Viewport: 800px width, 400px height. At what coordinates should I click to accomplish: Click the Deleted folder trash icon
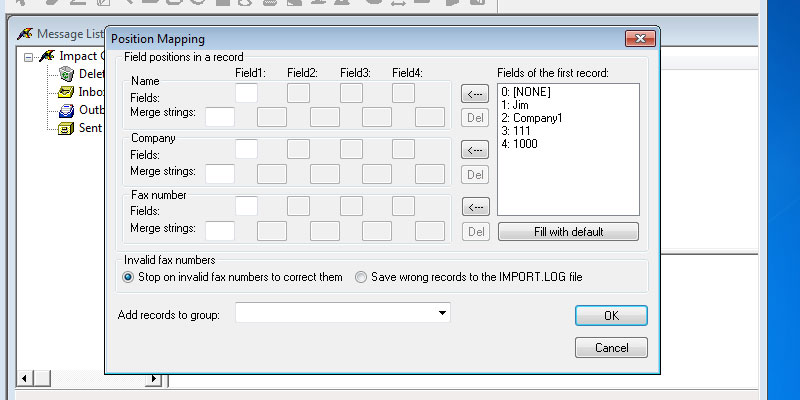67,74
